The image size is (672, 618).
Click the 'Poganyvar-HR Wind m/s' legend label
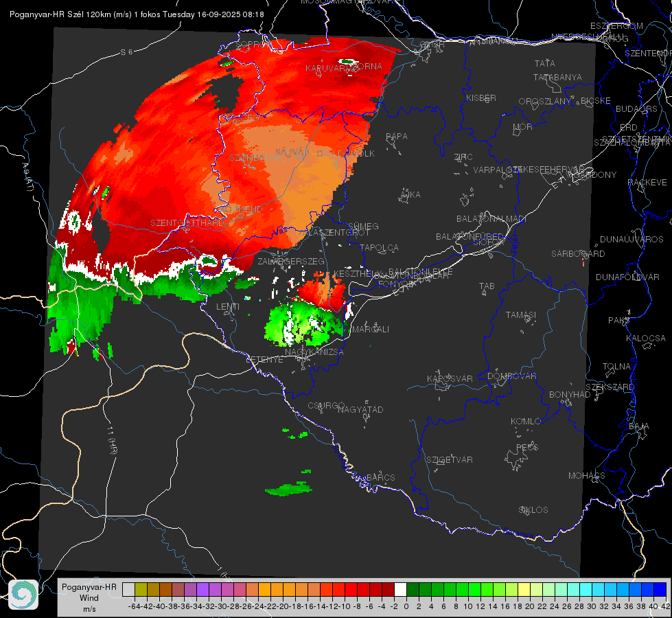click(x=89, y=598)
